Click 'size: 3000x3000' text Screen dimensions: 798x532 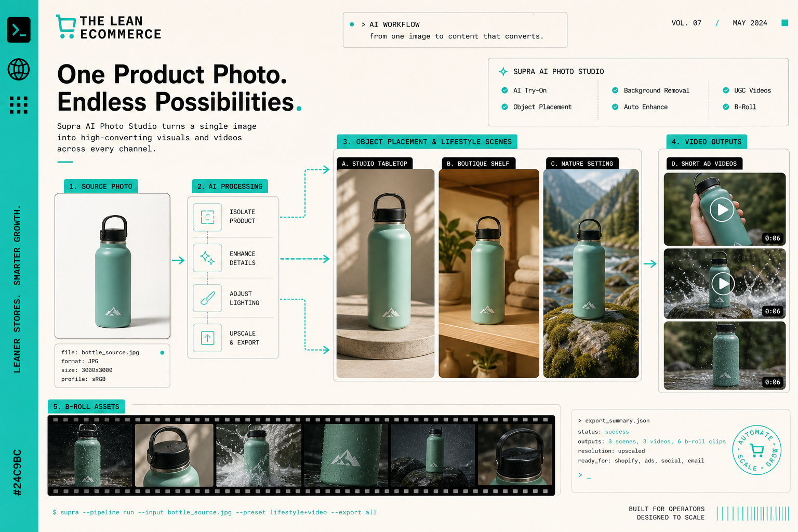tap(87, 370)
